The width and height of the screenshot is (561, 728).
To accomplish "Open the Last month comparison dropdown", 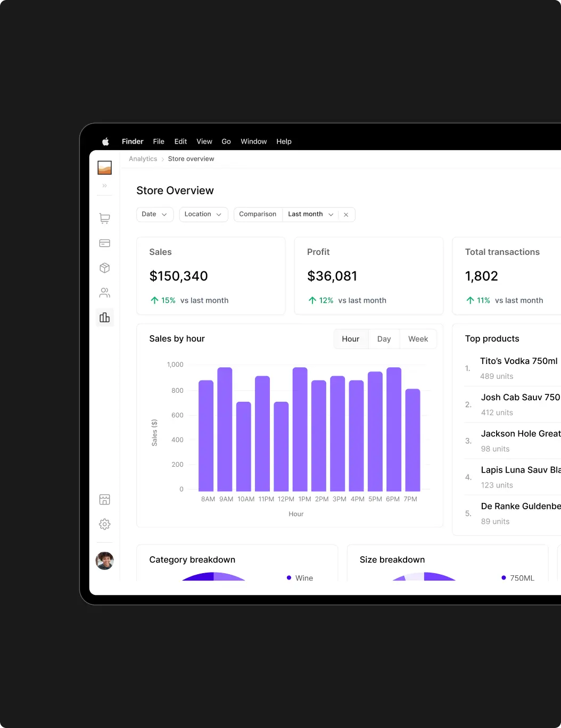I will click(x=310, y=214).
